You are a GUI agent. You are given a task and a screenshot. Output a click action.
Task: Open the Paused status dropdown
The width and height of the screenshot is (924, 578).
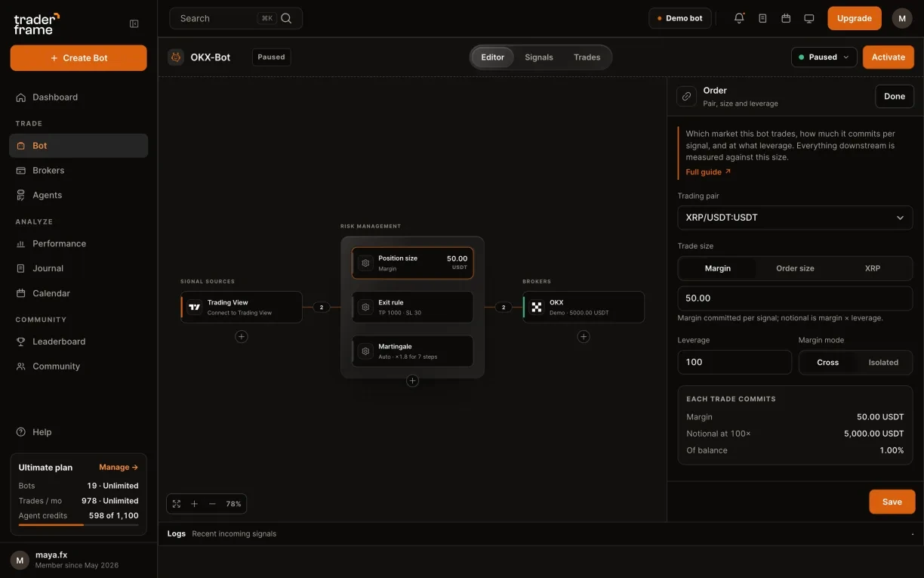(824, 57)
